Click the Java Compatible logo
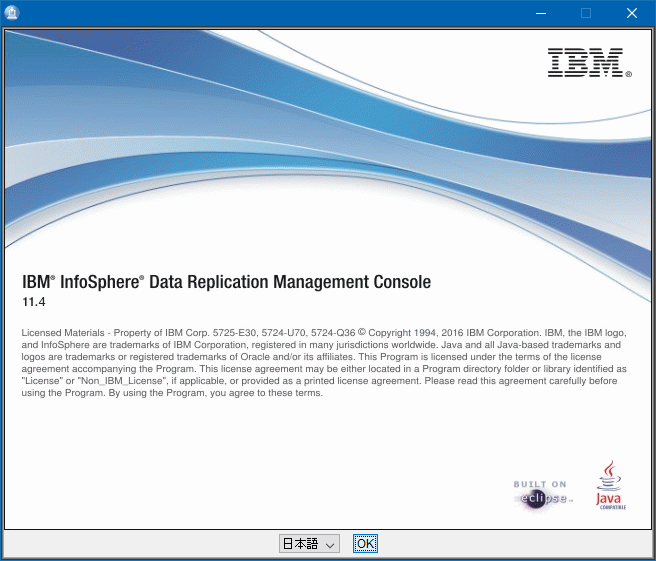656x561 pixels. [x=610, y=485]
